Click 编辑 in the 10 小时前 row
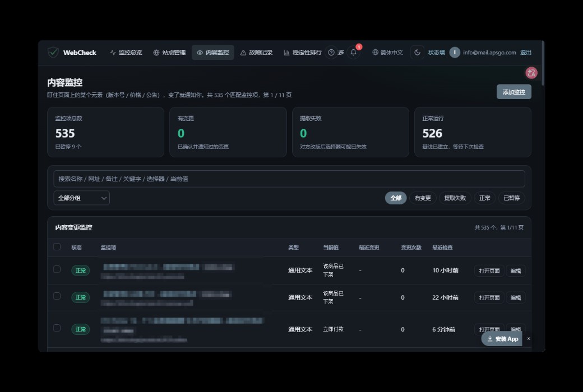 coord(515,271)
